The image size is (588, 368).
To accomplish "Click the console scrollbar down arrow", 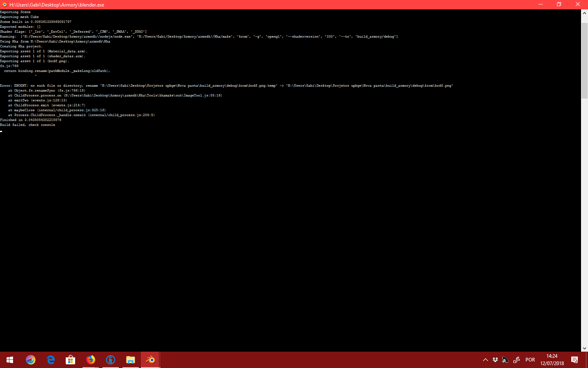I will coord(584,348).
